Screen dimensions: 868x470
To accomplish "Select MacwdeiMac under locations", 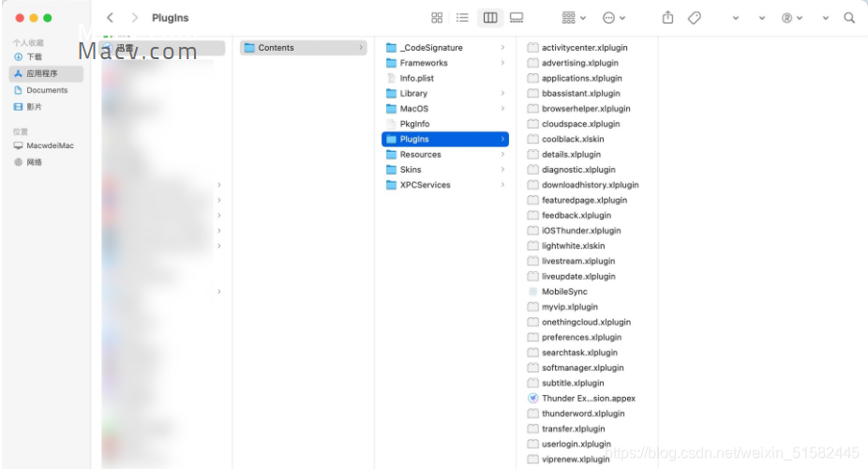I will 44,145.
